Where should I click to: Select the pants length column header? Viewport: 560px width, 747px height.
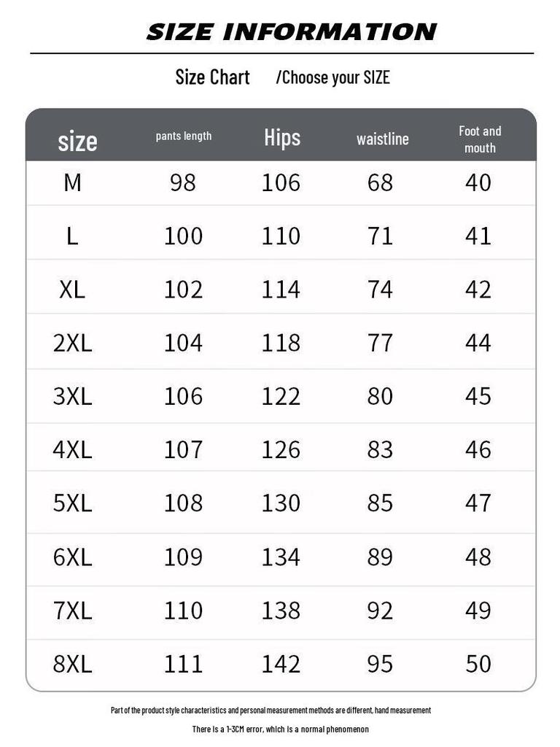[x=184, y=136]
